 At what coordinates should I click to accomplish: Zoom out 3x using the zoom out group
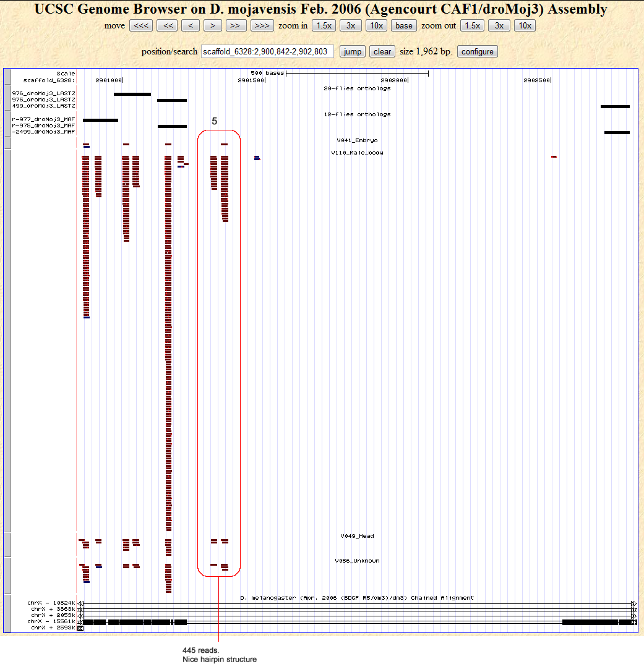point(499,25)
